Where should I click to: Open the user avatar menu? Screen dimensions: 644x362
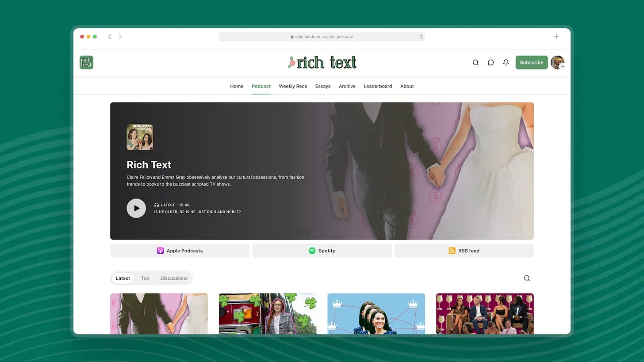(557, 62)
